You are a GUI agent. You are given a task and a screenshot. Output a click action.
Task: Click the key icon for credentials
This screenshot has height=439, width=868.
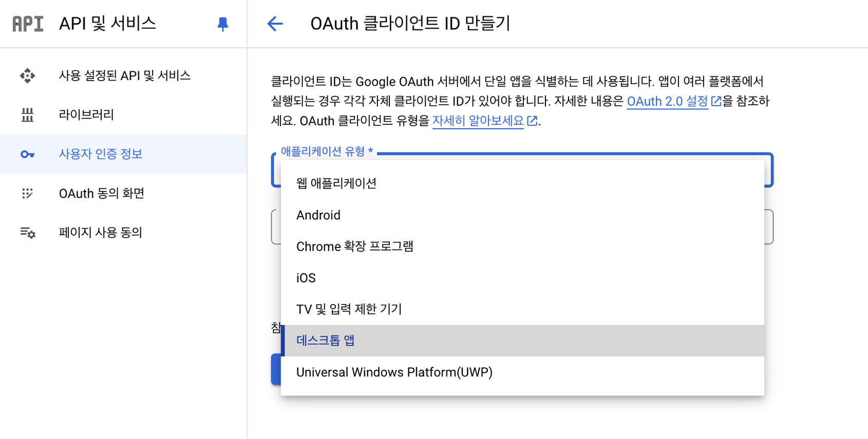[x=28, y=154]
